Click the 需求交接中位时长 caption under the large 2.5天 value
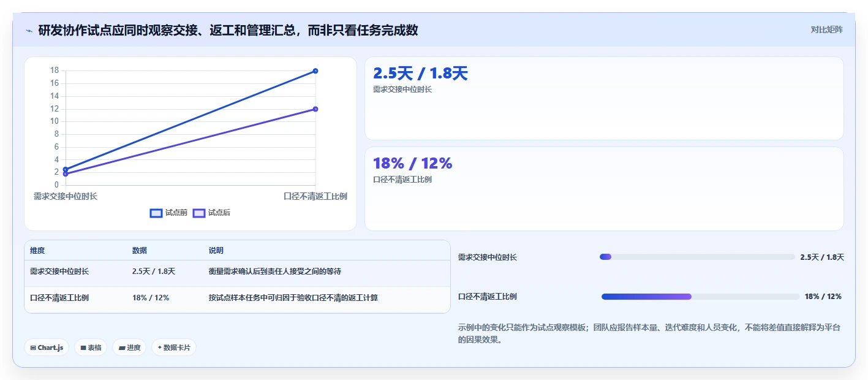 [x=402, y=89]
